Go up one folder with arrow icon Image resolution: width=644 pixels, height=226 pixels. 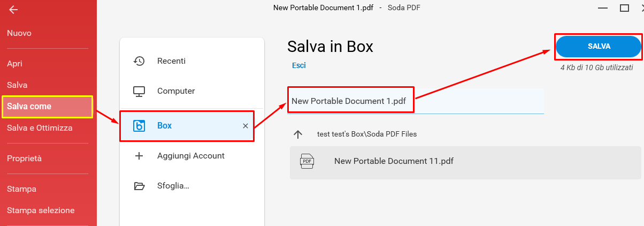pos(298,134)
